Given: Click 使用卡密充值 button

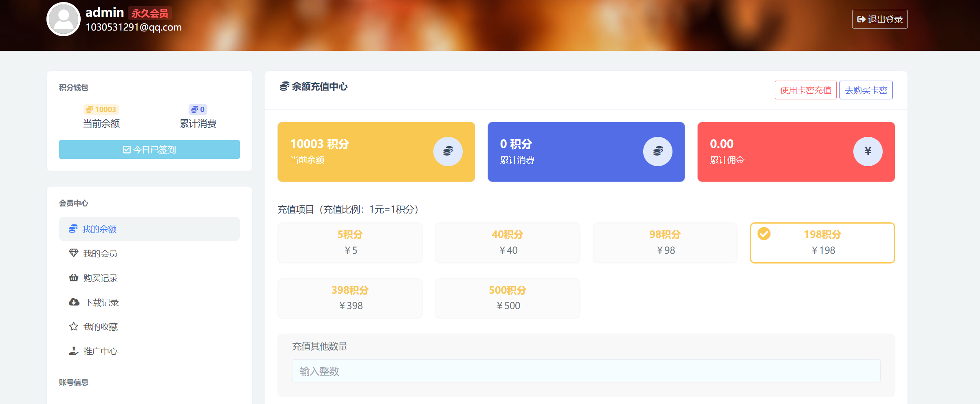Looking at the screenshot, I should pos(805,90).
